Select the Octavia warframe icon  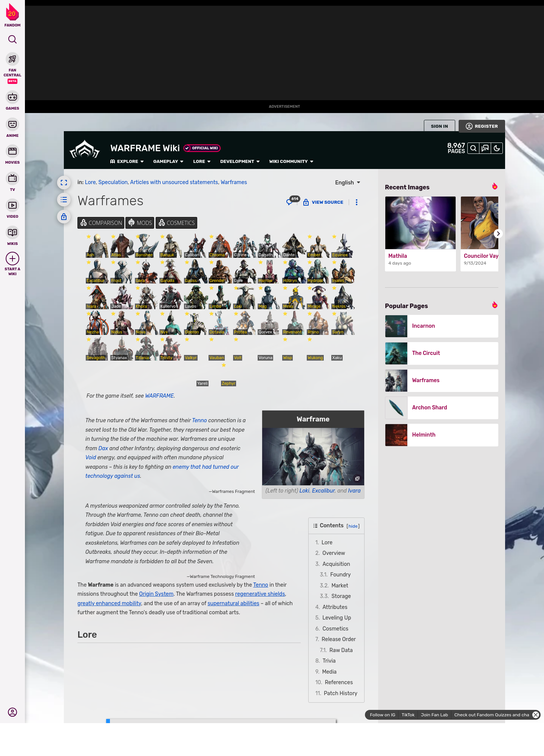coord(220,323)
